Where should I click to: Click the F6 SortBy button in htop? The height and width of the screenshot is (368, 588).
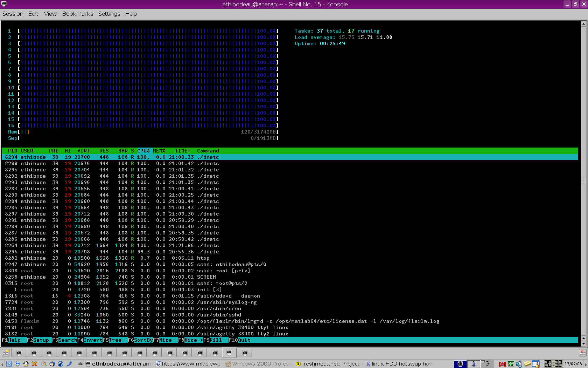(x=143, y=340)
